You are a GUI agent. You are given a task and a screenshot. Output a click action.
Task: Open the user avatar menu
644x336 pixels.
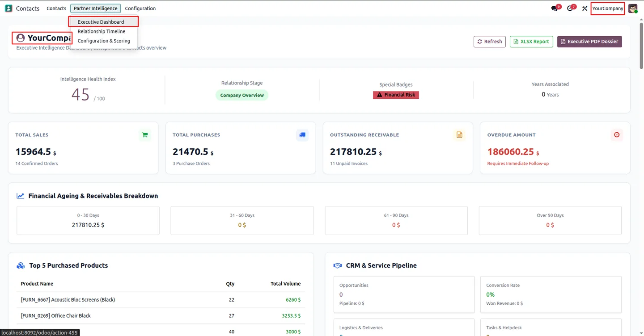pyautogui.click(x=633, y=8)
